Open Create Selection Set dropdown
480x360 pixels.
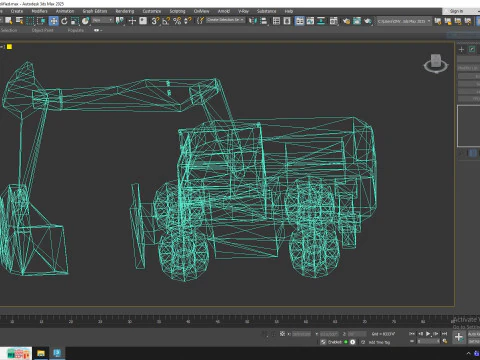pos(225,20)
